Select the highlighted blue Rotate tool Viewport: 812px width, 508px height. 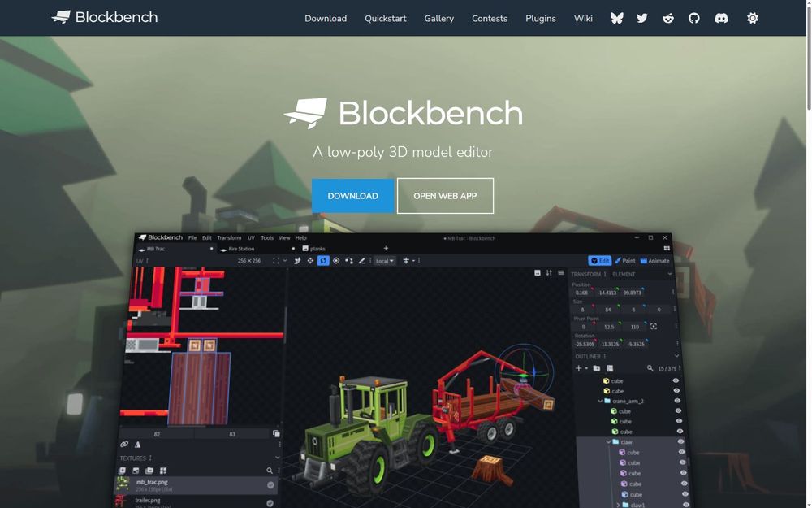pos(323,261)
